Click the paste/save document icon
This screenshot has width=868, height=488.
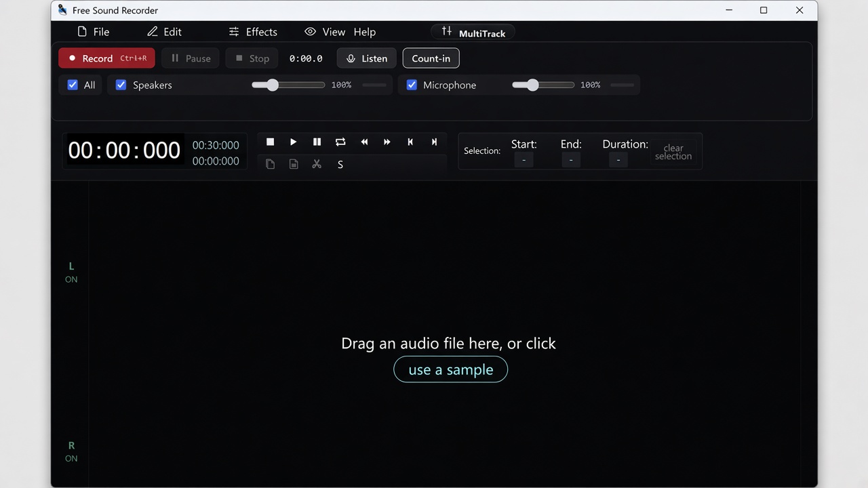click(294, 164)
